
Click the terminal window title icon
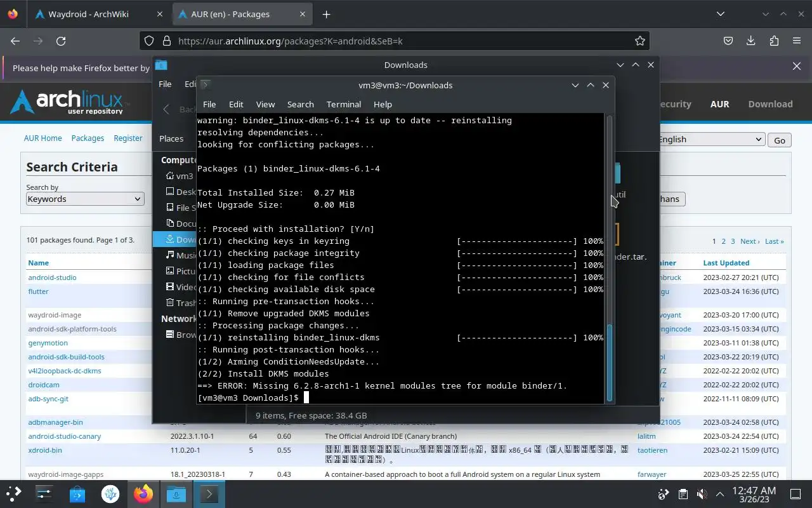pyautogui.click(x=205, y=84)
